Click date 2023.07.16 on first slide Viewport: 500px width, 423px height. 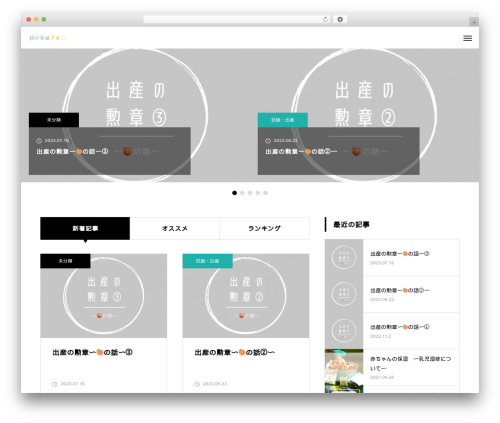click(57, 141)
